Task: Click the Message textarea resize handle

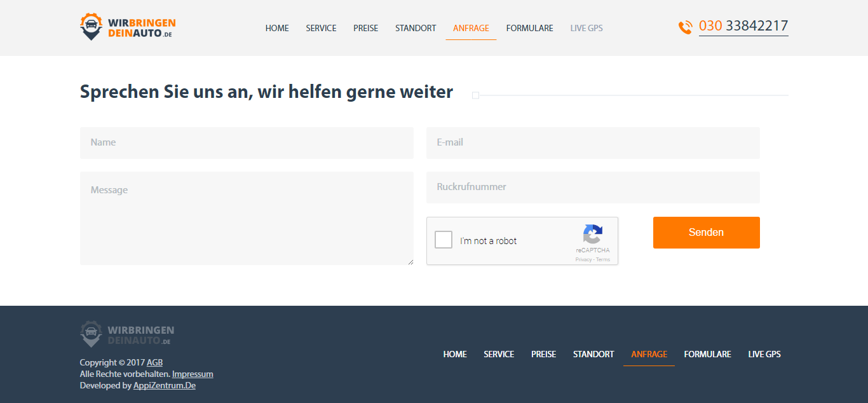Action: [410, 261]
